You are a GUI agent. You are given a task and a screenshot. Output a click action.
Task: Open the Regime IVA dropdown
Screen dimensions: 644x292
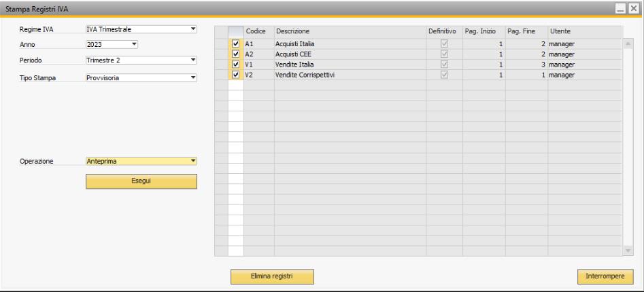(141, 29)
